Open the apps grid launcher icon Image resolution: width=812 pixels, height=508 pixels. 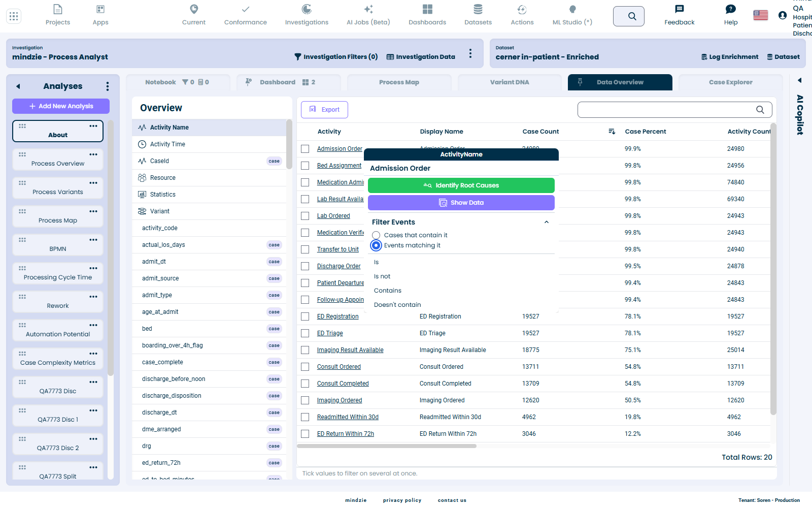(x=14, y=16)
